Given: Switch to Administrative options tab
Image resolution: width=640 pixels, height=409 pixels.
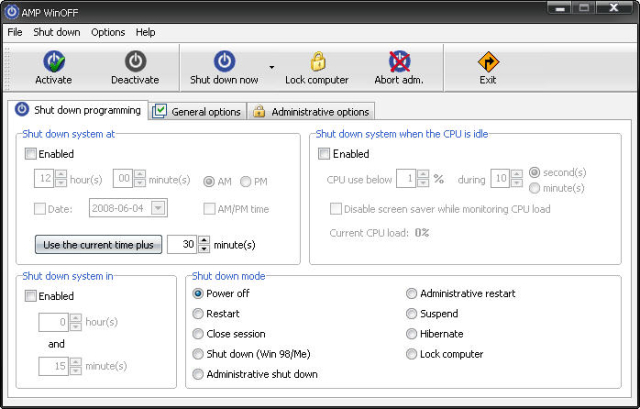Looking at the screenshot, I should point(311,111).
